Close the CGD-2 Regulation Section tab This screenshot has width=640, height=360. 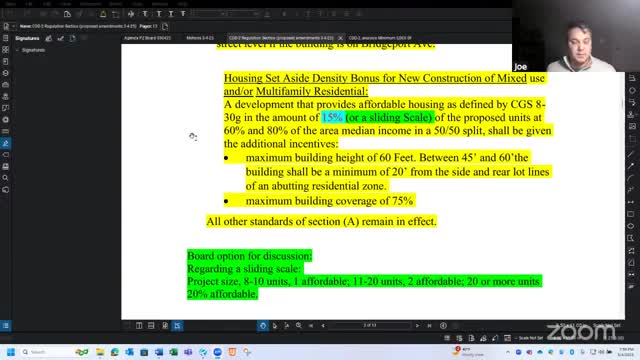coord(340,38)
